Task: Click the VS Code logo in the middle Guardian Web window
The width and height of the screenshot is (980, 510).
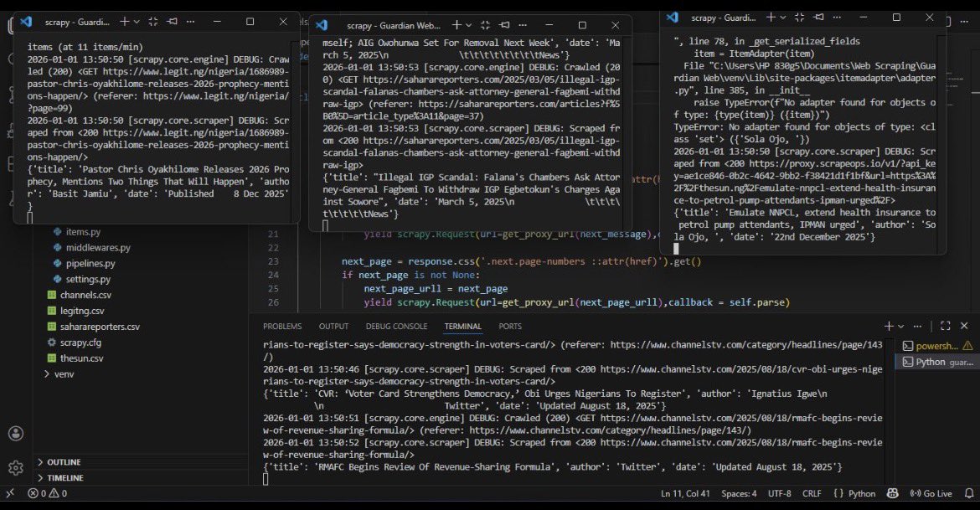Action: coord(322,25)
